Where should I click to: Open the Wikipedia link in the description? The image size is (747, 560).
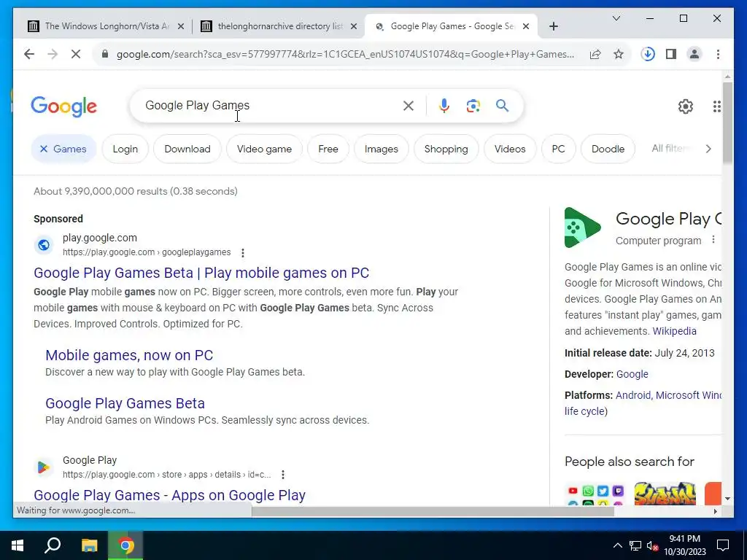pos(674,331)
